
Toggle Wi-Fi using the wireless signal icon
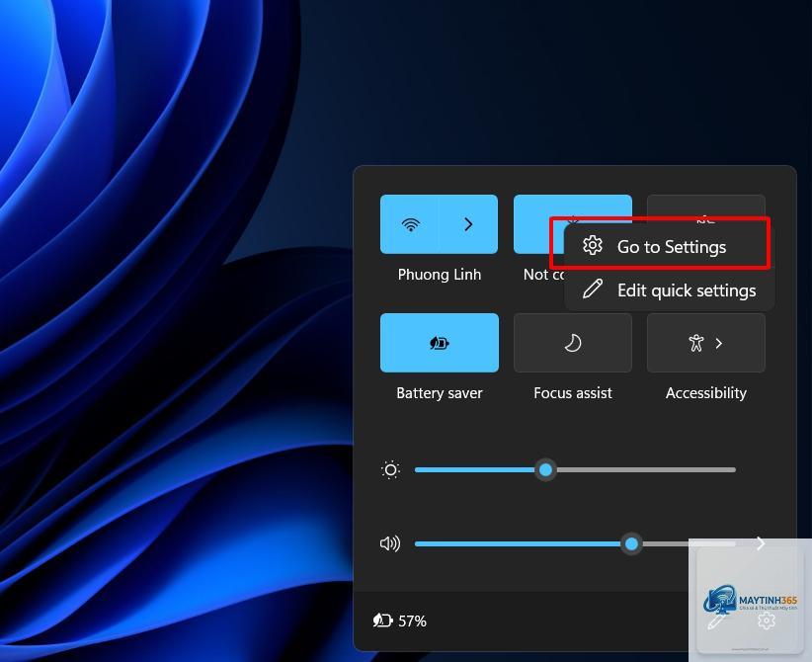(x=410, y=224)
